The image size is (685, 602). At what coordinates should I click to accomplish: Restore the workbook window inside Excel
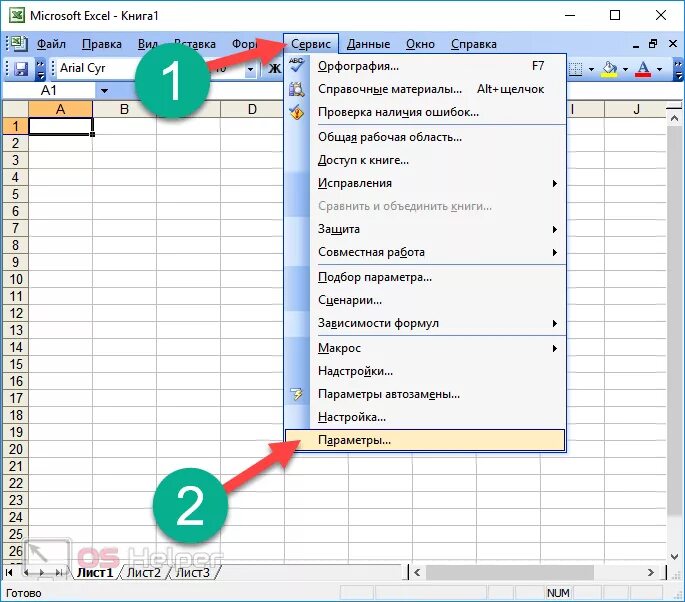[653, 44]
